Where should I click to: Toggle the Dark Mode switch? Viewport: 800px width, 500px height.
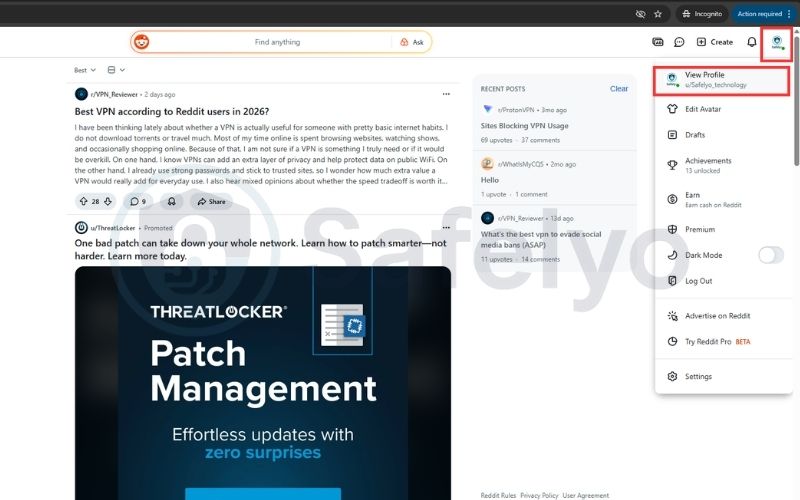pos(770,255)
